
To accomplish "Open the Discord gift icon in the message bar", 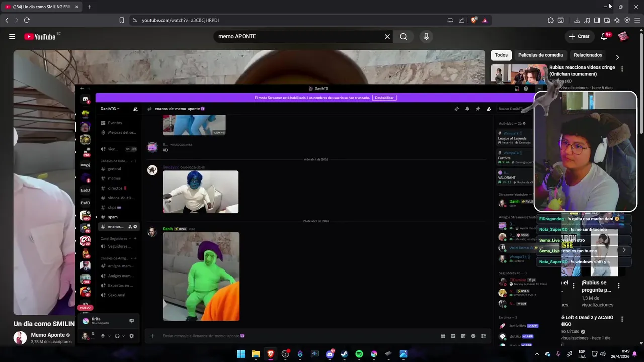I will point(443,336).
